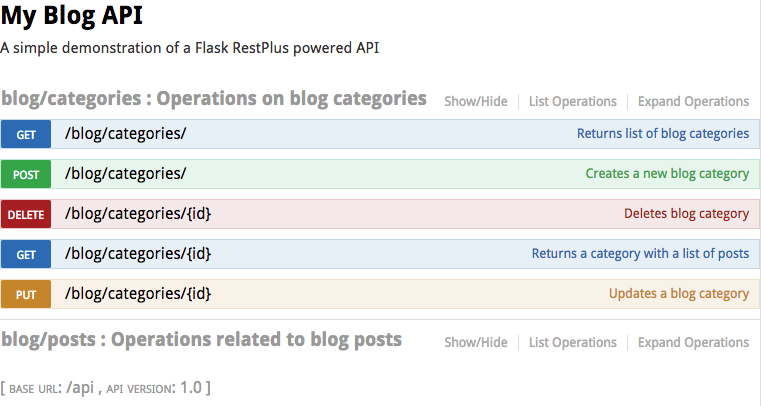This screenshot has height=406, width=761.
Task: Expand the blog/posts section heading
Action: [201, 340]
